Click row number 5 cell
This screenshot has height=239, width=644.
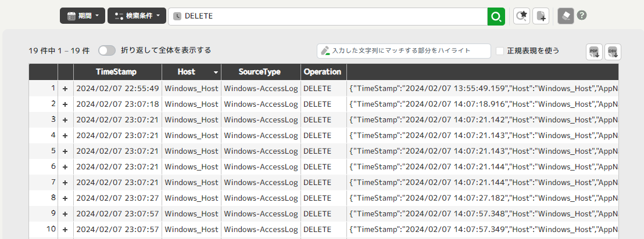coord(43,151)
